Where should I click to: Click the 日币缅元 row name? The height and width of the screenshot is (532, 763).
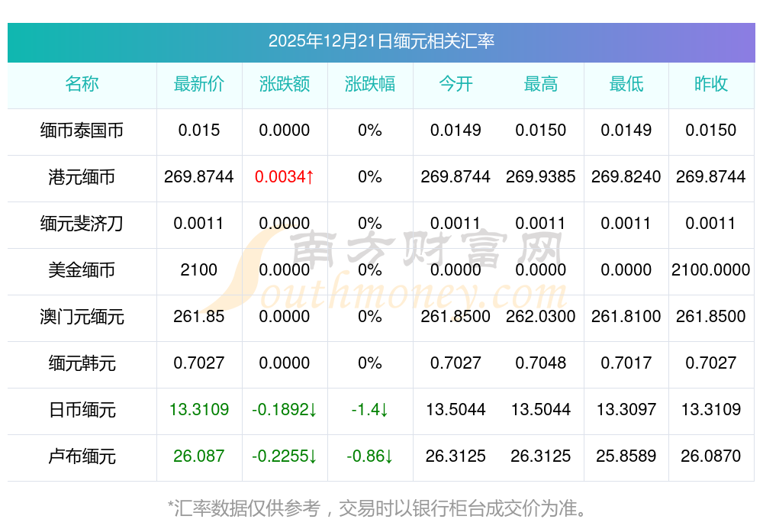click(x=82, y=410)
